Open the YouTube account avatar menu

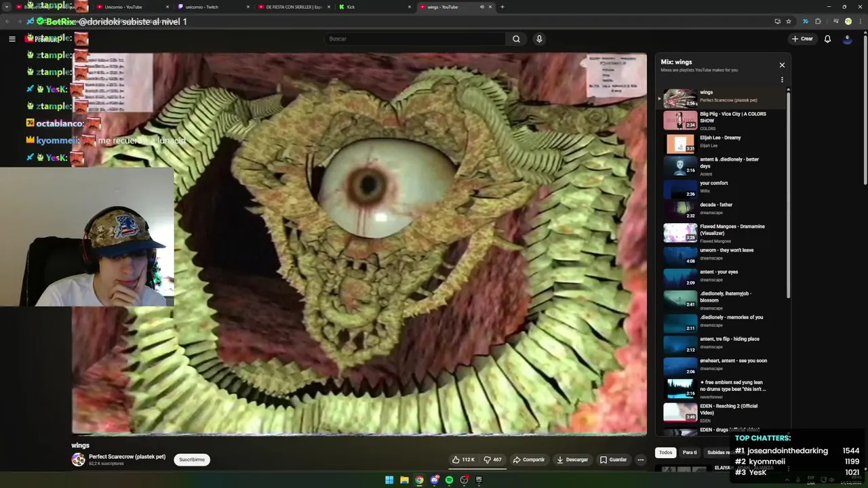pyautogui.click(x=847, y=39)
